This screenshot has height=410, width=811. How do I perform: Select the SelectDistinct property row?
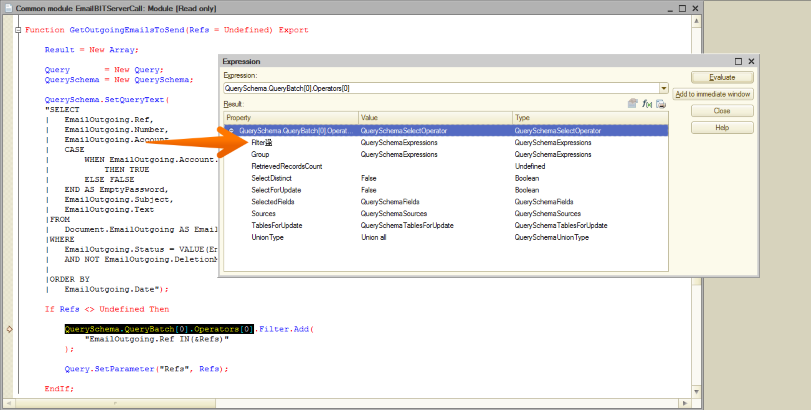point(446,178)
